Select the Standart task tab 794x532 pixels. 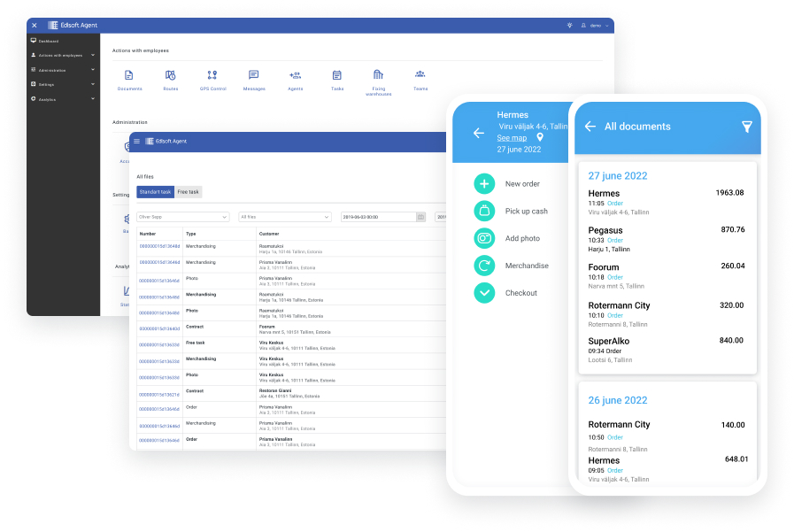click(x=155, y=192)
